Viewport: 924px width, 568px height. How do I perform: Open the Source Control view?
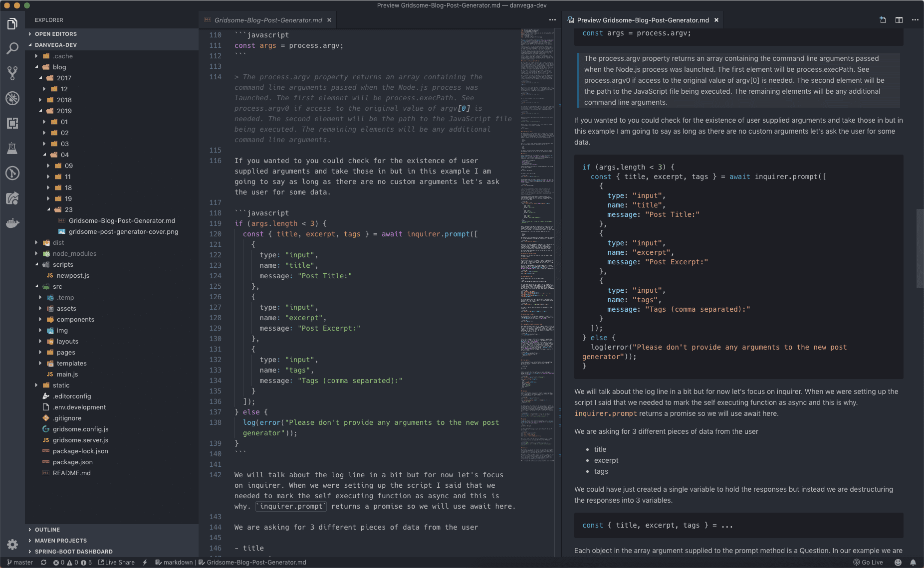(12, 73)
